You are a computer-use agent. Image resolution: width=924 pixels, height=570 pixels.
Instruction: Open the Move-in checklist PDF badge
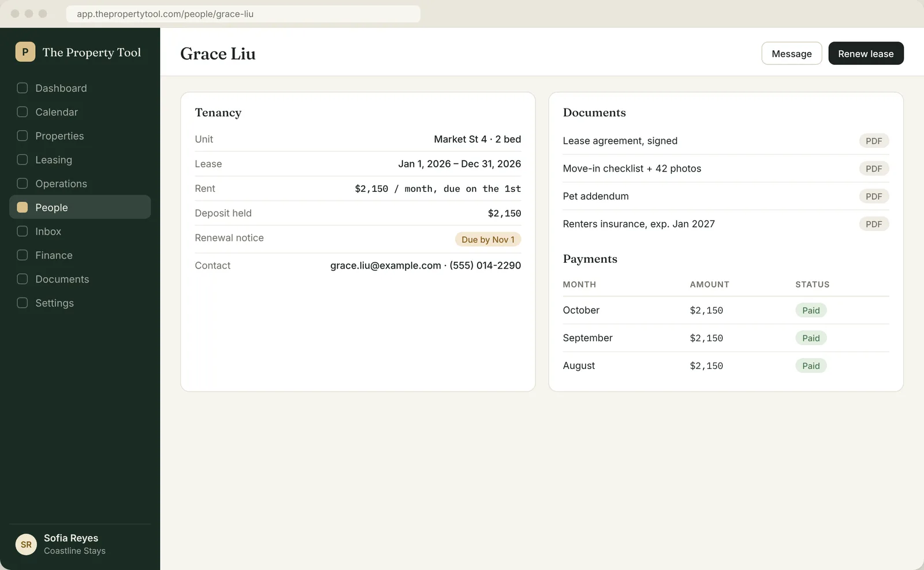874,169
